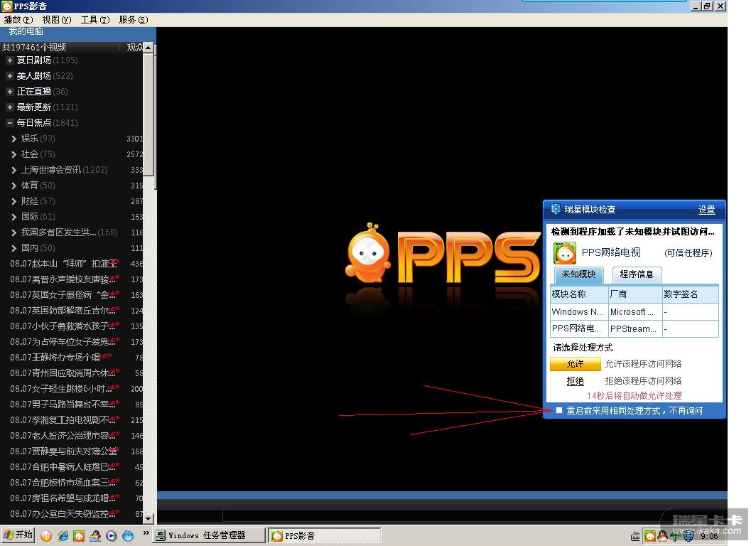Viewport: 756px width, 546px height.
Task: Click the 拒绝 link
Action: [x=575, y=381]
